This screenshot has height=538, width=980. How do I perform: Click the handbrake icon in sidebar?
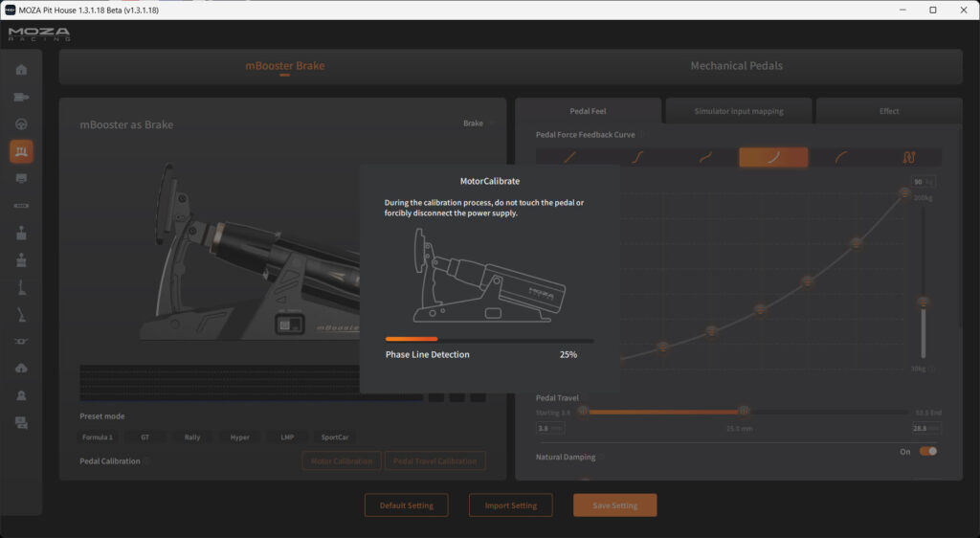tap(21, 286)
